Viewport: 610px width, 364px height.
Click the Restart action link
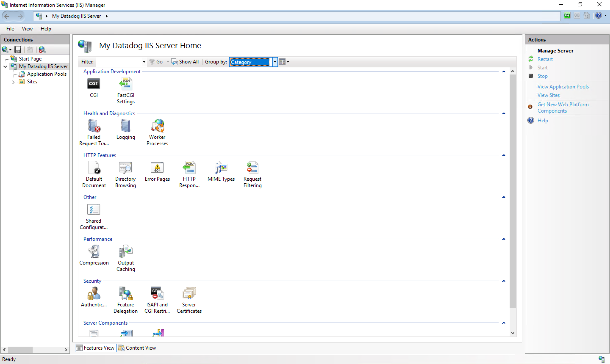545,59
